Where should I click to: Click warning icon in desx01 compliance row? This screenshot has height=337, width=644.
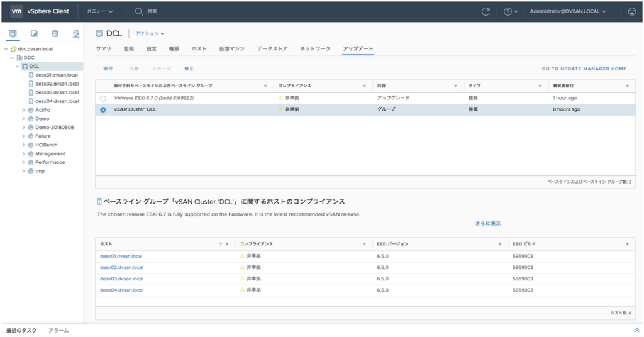(x=242, y=256)
